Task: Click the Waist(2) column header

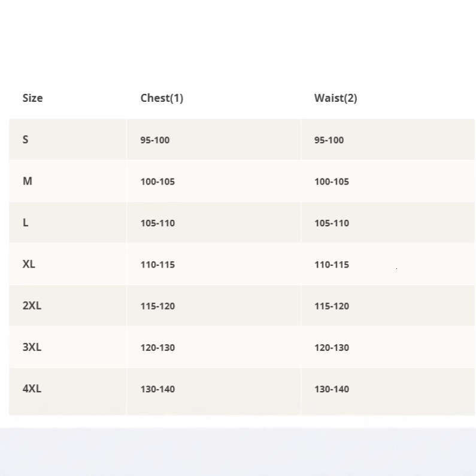Action: (335, 98)
